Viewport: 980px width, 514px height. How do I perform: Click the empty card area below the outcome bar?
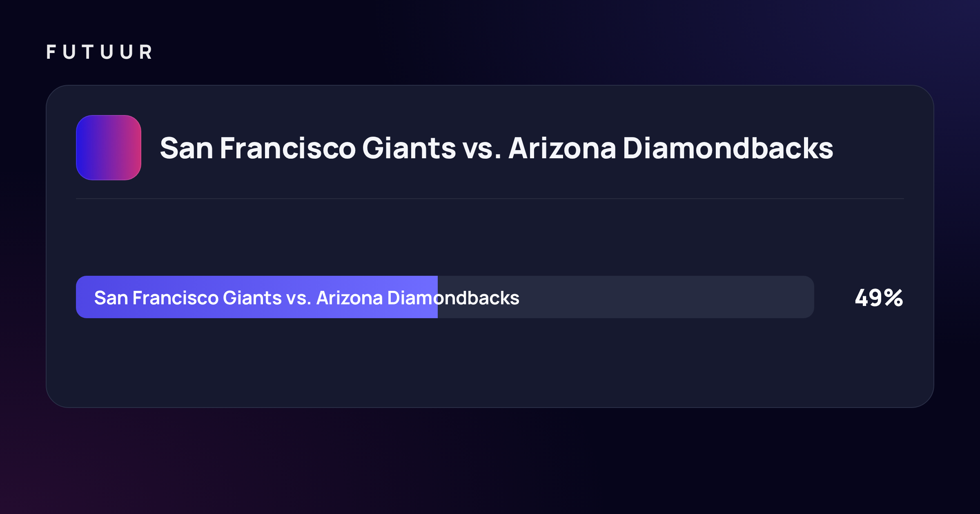coord(490,362)
